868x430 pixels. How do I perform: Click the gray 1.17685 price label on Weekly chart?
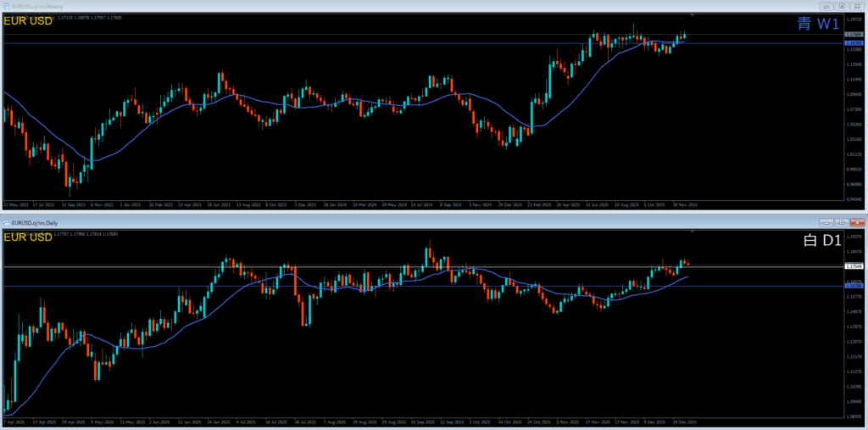click(x=854, y=35)
